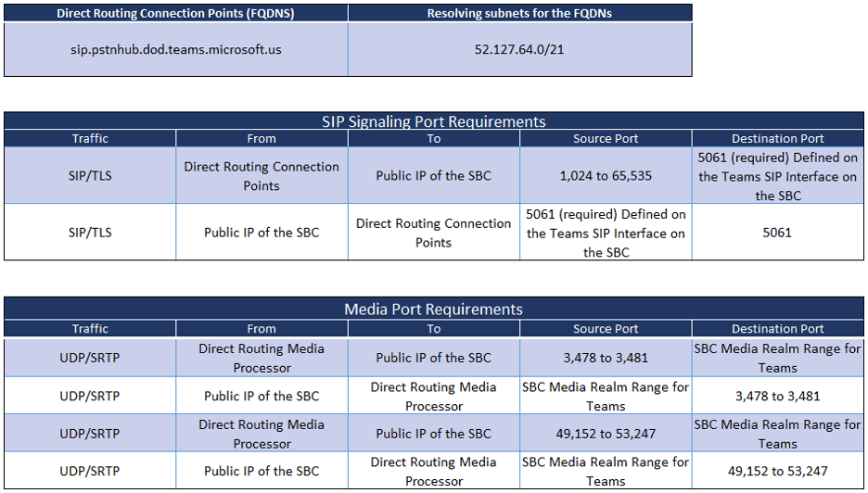Click 3,478 to 3,481 in Destination Port column
The image size is (868, 493).
pos(777,396)
